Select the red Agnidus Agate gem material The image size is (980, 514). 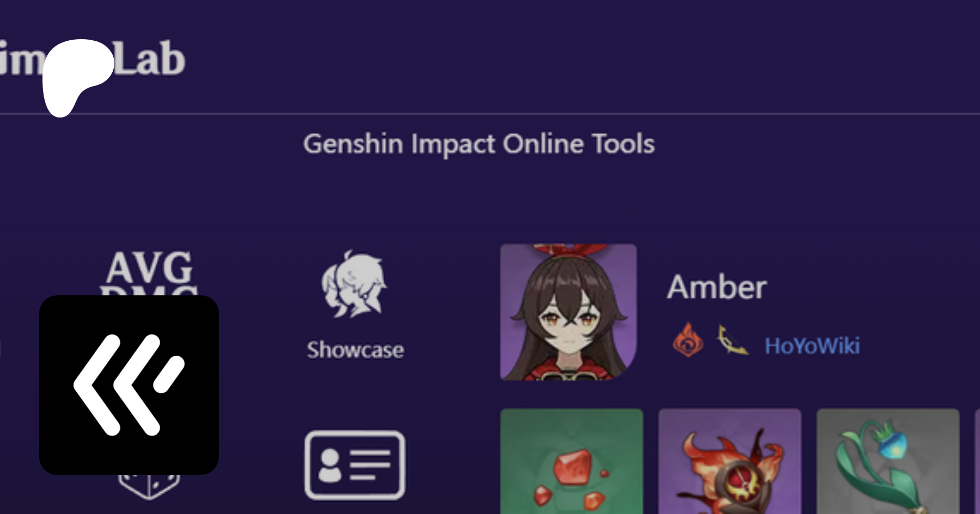tap(572, 461)
